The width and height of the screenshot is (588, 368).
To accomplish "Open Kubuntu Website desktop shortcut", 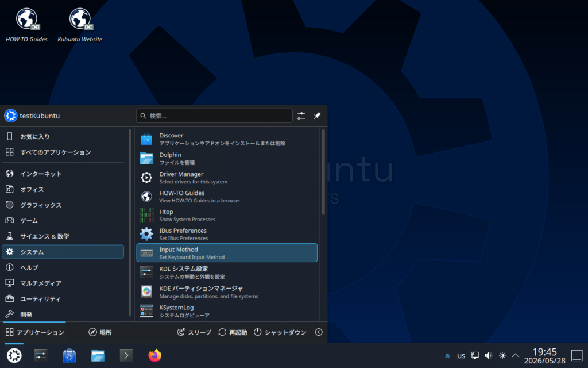I will (x=80, y=25).
